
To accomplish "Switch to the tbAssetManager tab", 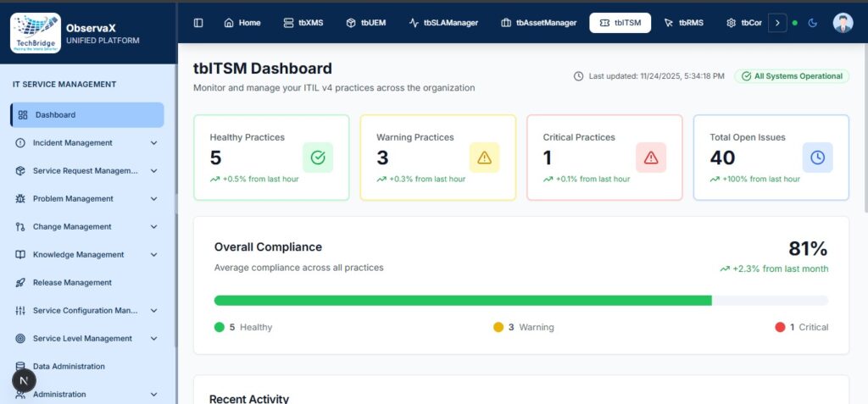I will [x=538, y=23].
